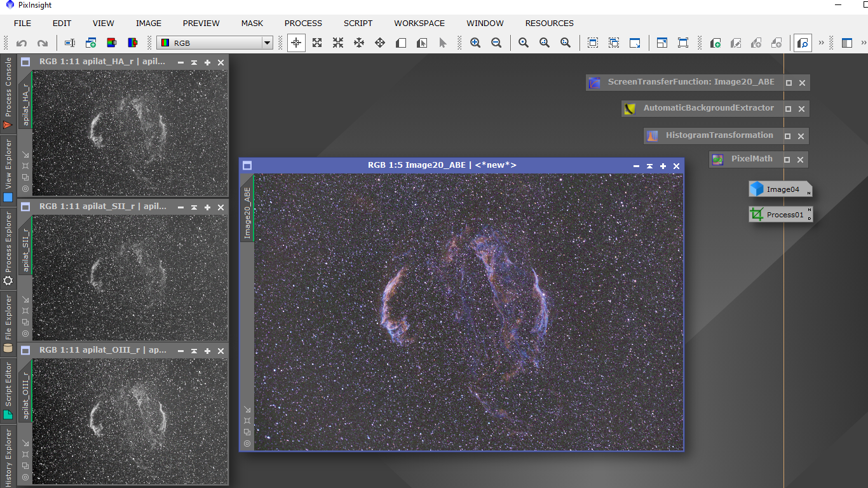Open the WINDOW menu
This screenshot has width=868, height=488.
point(485,23)
